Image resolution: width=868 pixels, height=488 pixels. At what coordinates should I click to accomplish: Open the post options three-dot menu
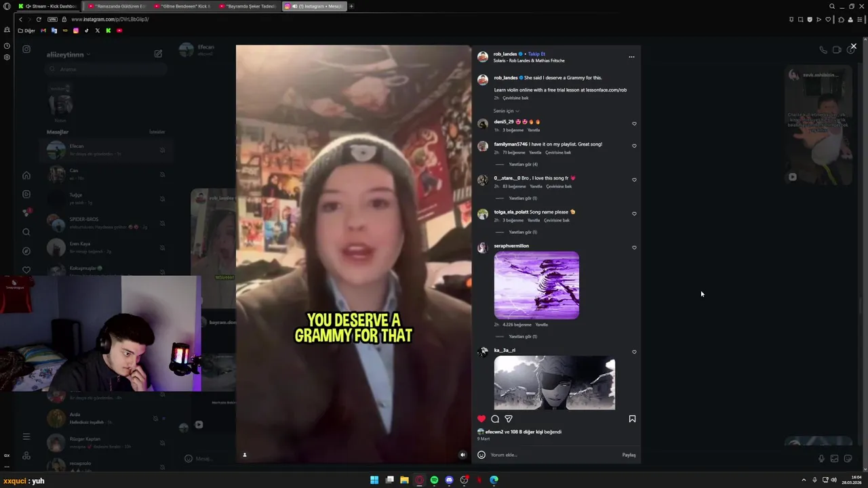631,57
